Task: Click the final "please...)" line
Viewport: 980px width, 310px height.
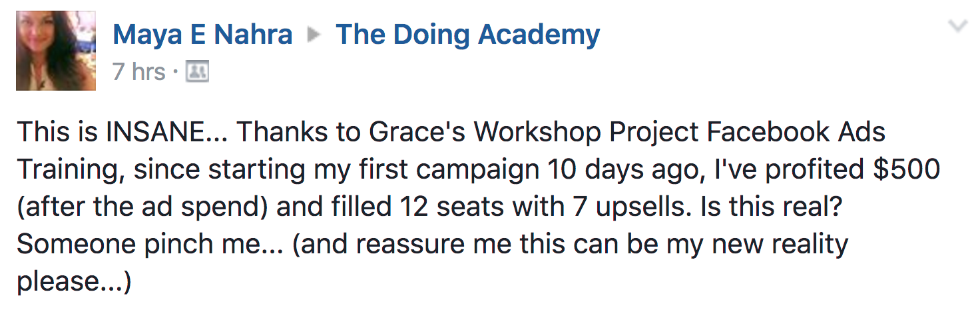Action: point(75,282)
